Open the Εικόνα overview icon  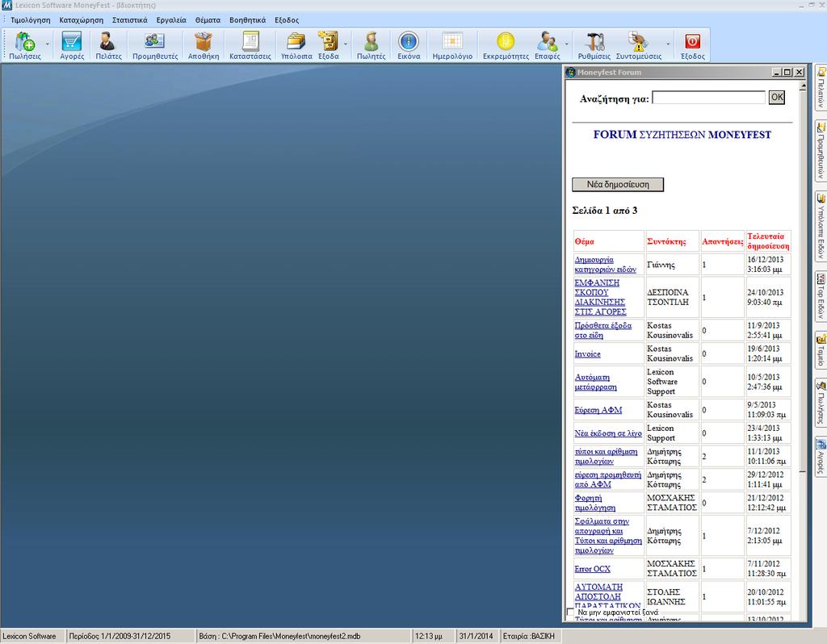(409, 45)
